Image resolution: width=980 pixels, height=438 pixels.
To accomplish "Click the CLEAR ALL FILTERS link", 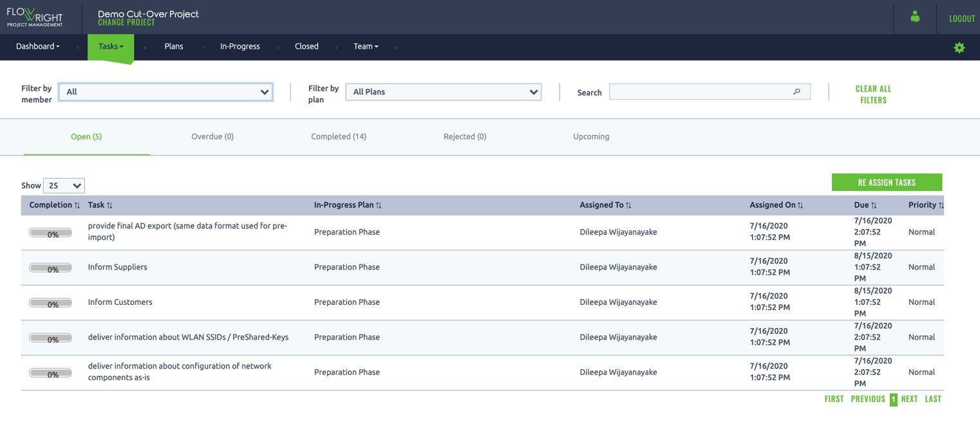I will point(872,94).
